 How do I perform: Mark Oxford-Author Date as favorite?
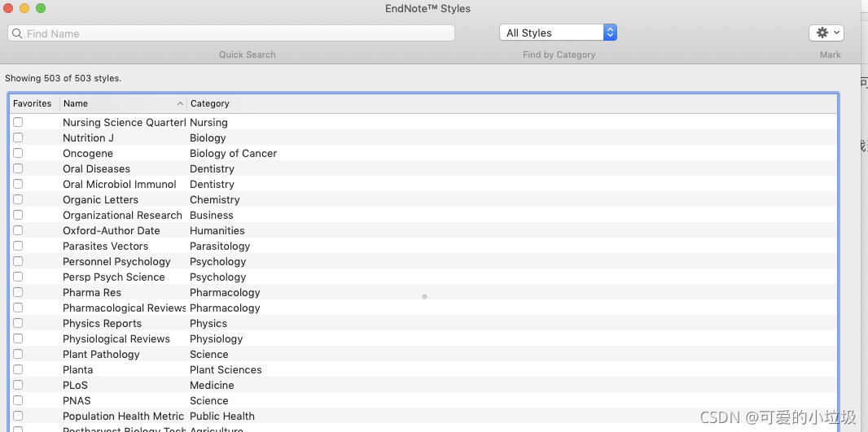pos(18,231)
